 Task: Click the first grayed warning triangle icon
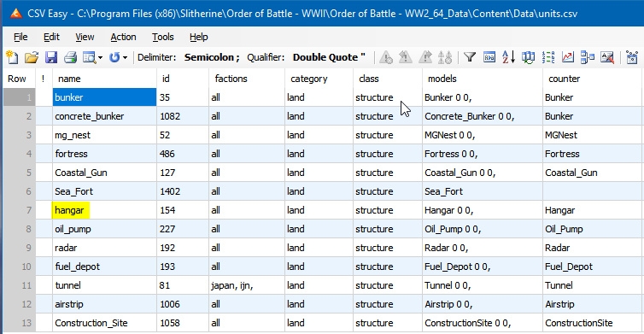386,57
